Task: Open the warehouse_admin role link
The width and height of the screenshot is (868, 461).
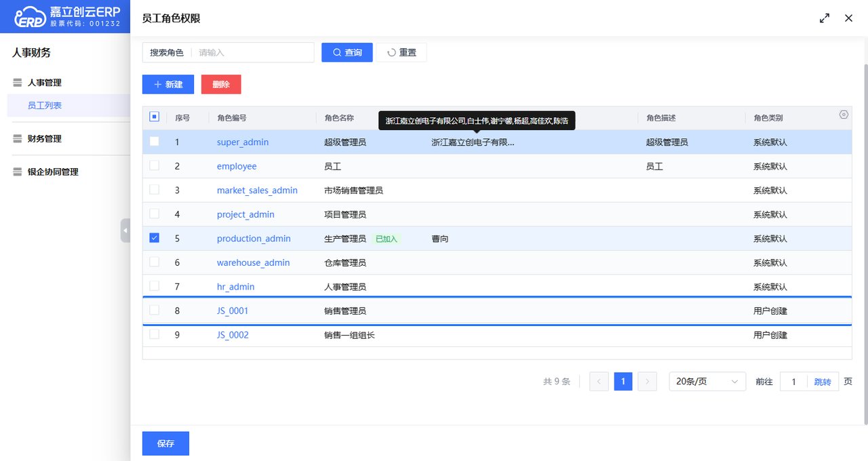Action: click(253, 262)
